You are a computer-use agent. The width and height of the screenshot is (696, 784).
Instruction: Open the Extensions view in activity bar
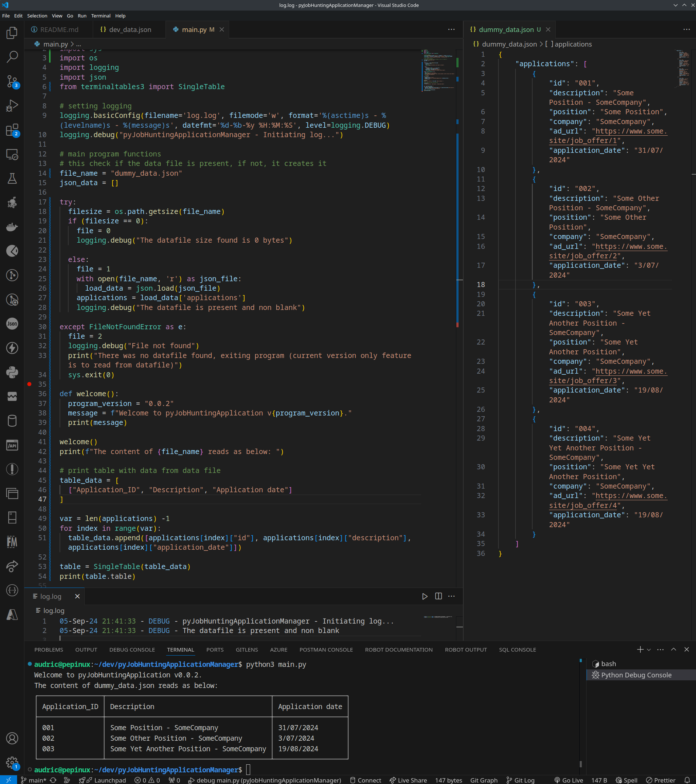click(12, 130)
